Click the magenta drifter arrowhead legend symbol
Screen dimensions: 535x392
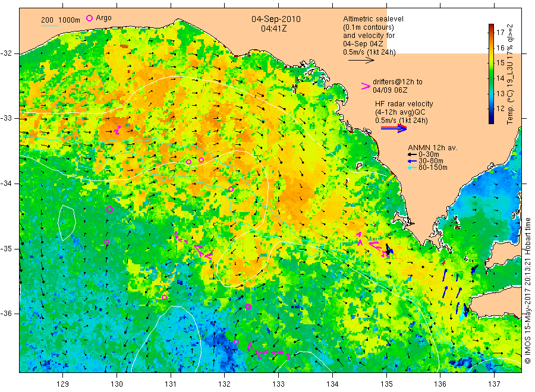[x=366, y=86]
